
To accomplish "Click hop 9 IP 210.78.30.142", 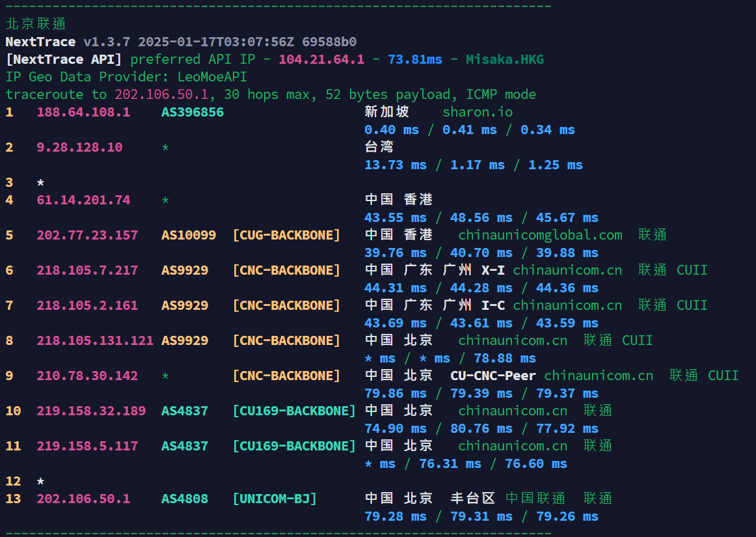I will [x=87, y=376].
